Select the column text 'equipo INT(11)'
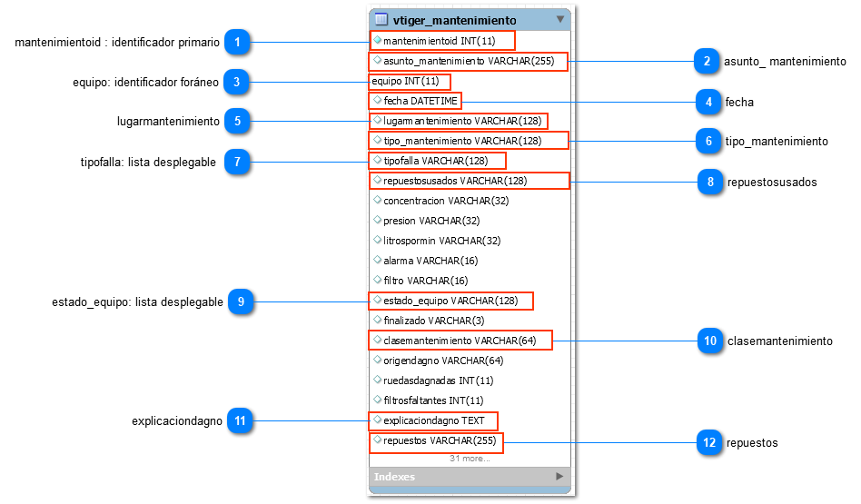 coord(405,81)
